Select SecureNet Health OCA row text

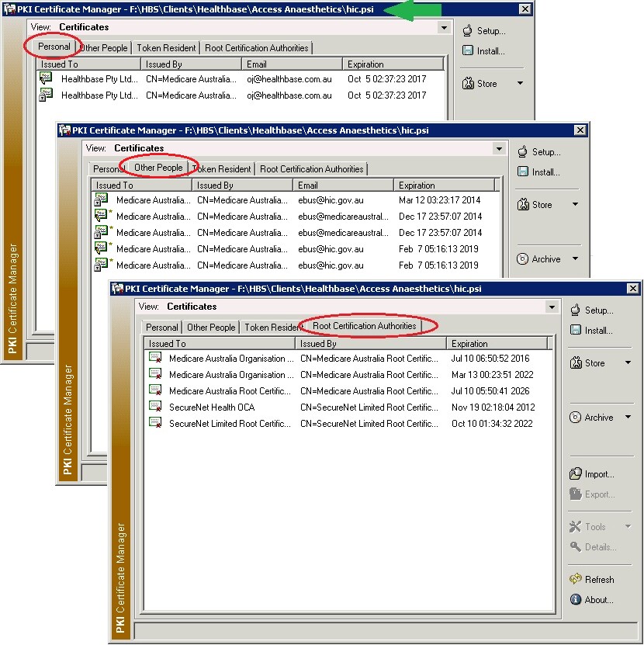pos(212,407)
